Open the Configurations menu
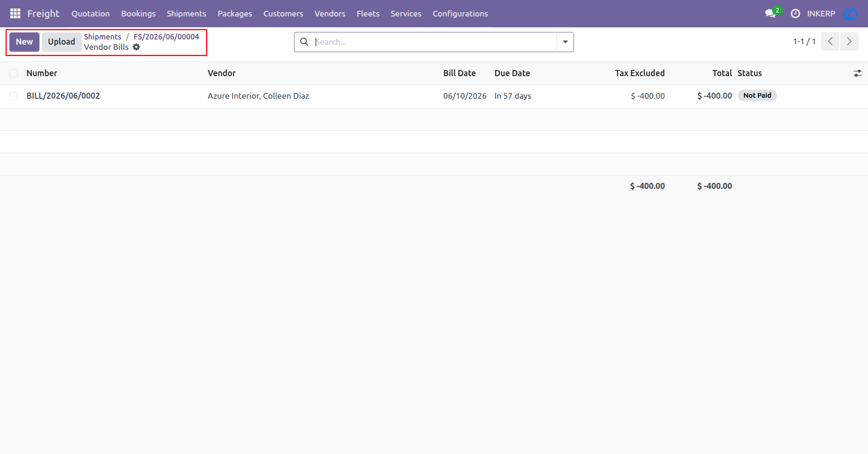The height and width of the screenshot is (454, 868). pos(460,14)
